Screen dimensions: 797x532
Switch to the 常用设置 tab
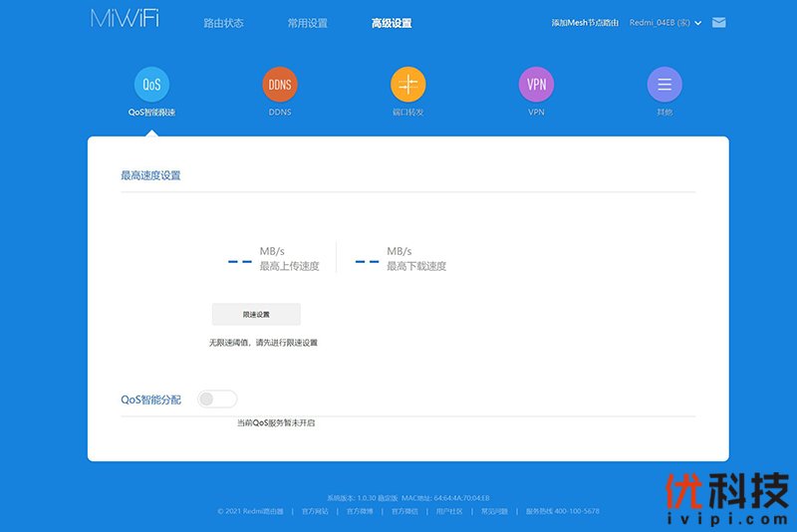[307, 23]
